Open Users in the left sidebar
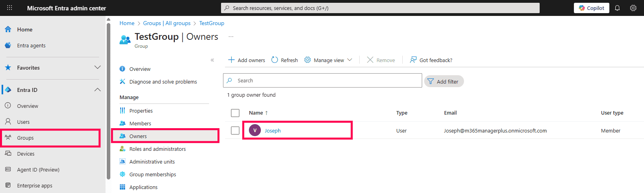Viewport: 644px width, 193px height. (23, 122)
